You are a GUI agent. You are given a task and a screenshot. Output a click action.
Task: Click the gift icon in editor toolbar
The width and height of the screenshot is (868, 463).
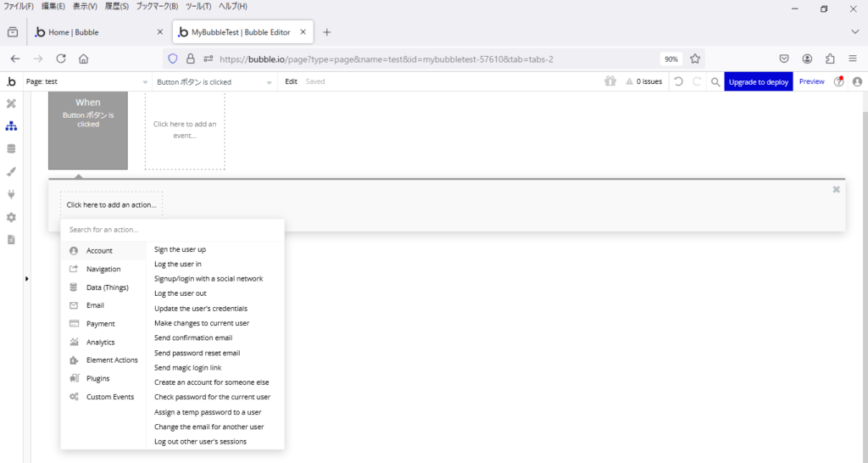pos(610,81)
